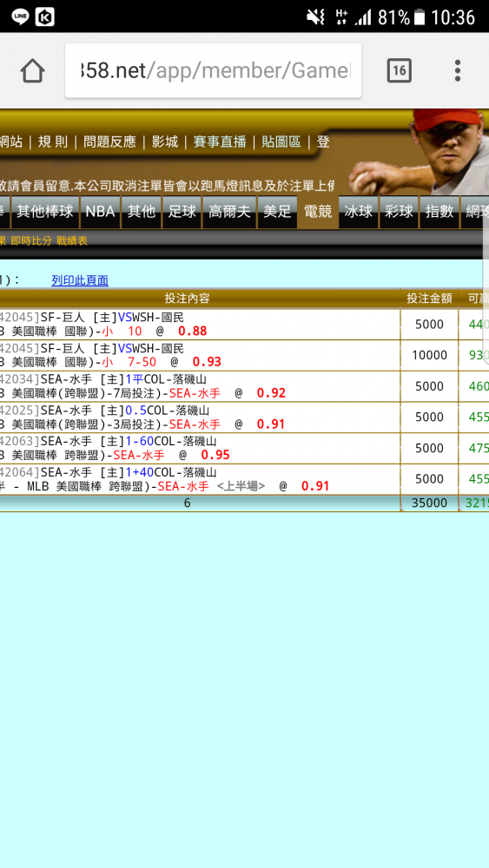489x868 pixels.
Task: Click the 1+40COL-落磯山 bet row
Action: click(x=200, y=479)
